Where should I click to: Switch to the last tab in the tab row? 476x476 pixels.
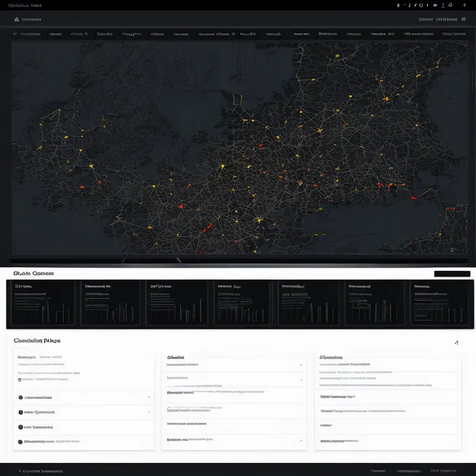click(454, 35)
